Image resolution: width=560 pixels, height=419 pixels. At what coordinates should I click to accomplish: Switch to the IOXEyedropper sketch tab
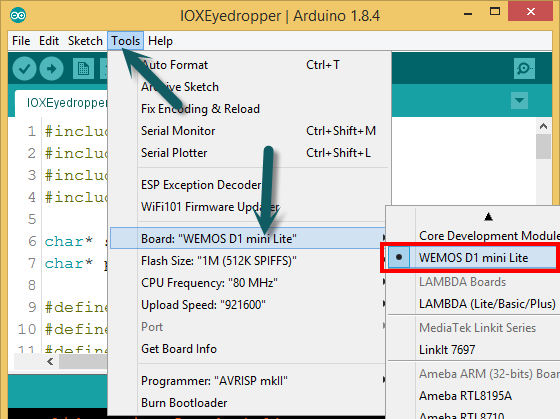pyautogui.click(x=61, y=103)
